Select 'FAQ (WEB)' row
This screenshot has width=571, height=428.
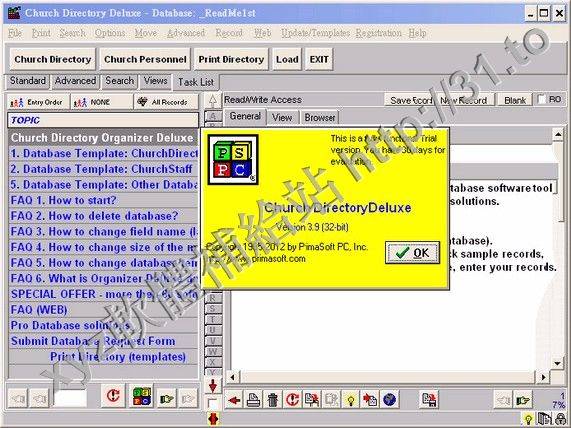pos(103,310)
